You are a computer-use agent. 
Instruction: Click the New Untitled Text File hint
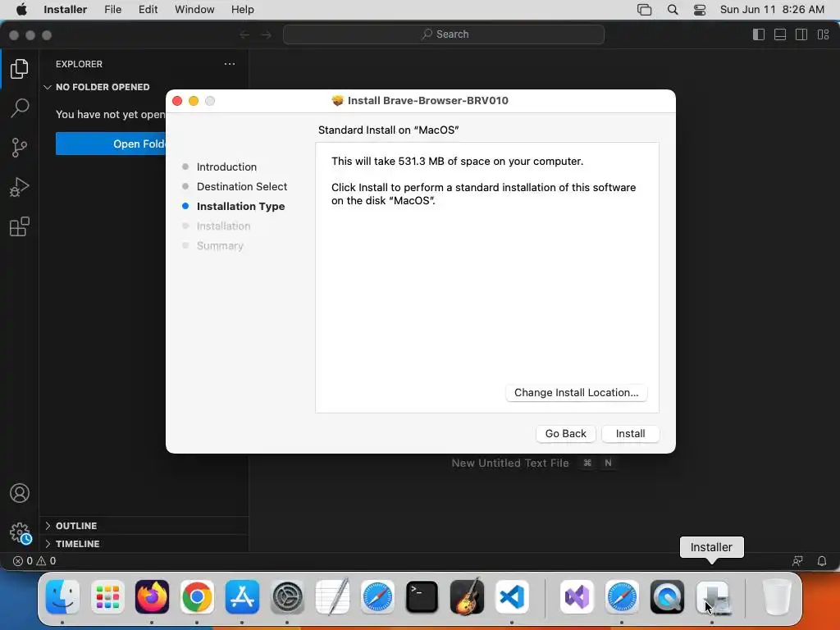coord(510,463)
